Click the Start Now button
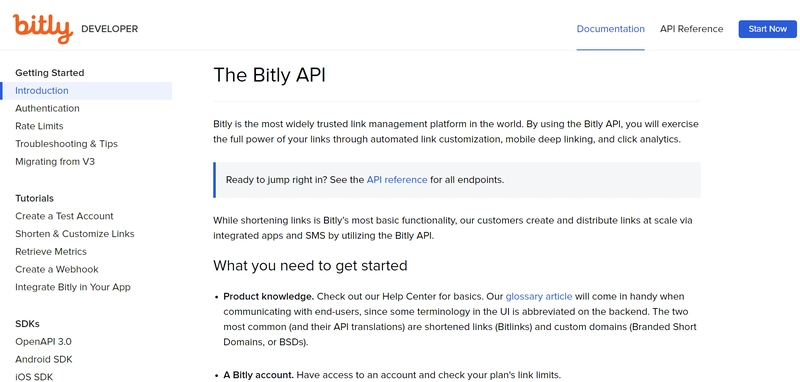Viewport: 800px width, 382px height. coord(767,29)
